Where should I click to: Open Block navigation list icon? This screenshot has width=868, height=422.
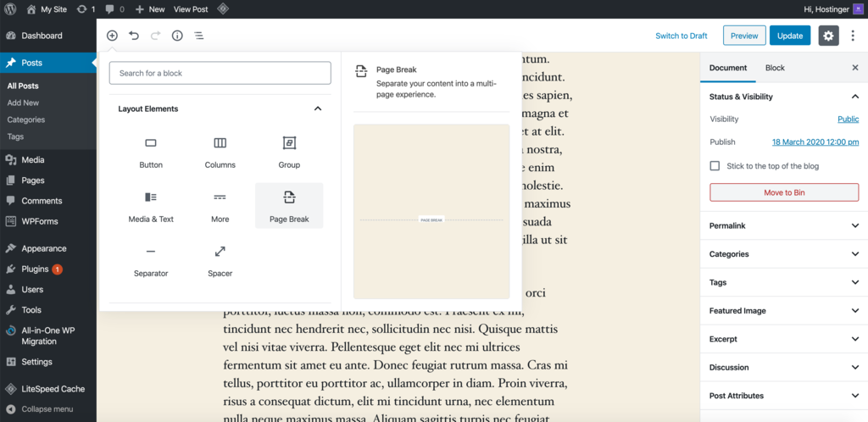click(199, 36)
